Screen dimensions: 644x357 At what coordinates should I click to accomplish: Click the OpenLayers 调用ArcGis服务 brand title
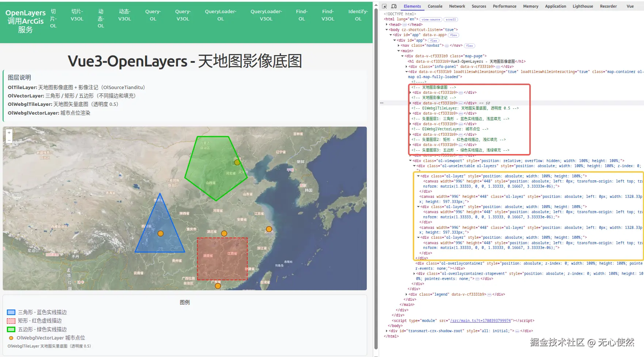pos(26,21)
